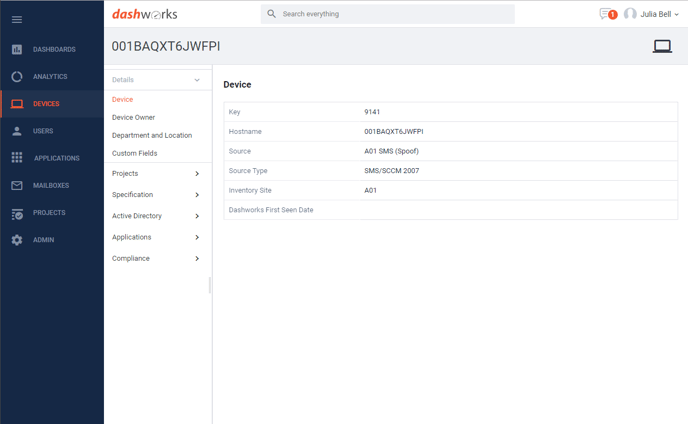Expand the Applications details section arrow
The height and width of the screenshot is (424, 688).
point(197,237)
